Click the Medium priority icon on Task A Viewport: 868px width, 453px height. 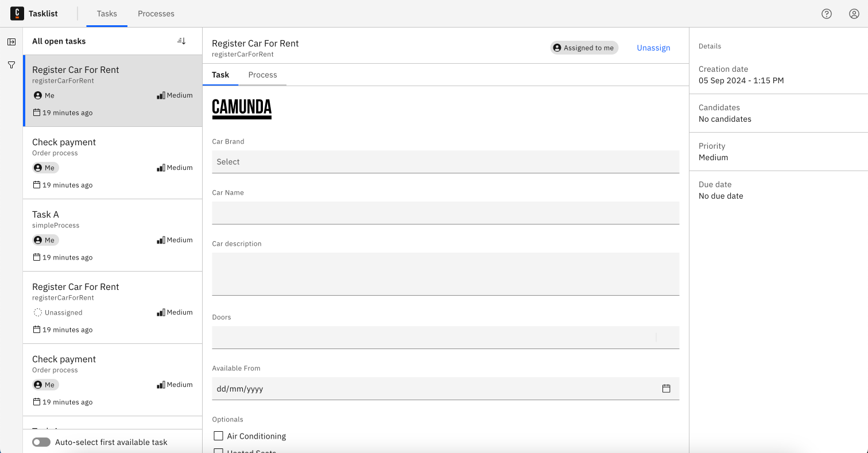(161, 239)
